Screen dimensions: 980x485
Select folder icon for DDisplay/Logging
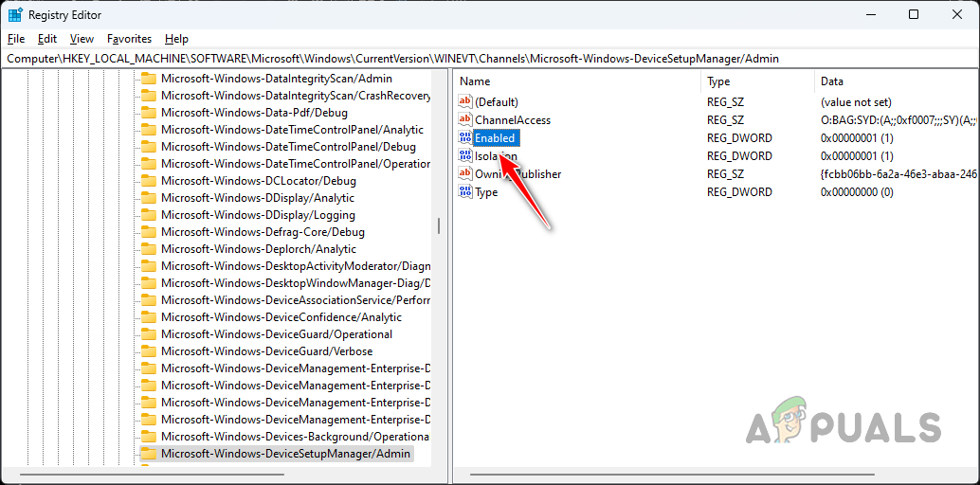pyautogui.click(x=148, y=215)
